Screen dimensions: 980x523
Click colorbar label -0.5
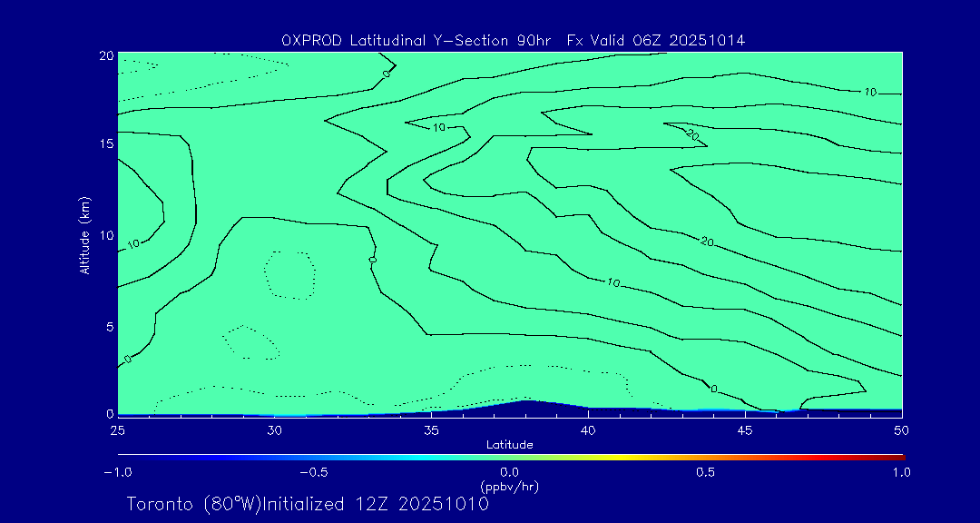pyautogui.click(x=314, y=472)
